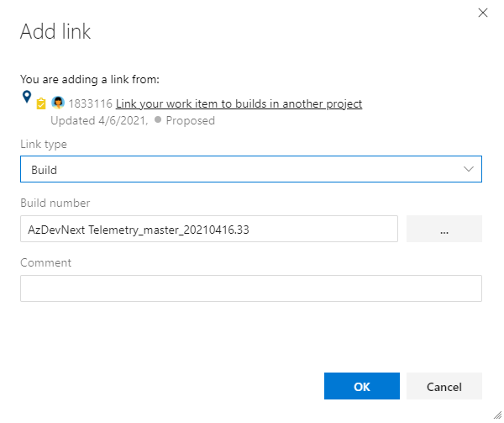This screenshot has width=504, height=423.
Task: Click the yellow task clipboard icon
Action: point(40,104)
